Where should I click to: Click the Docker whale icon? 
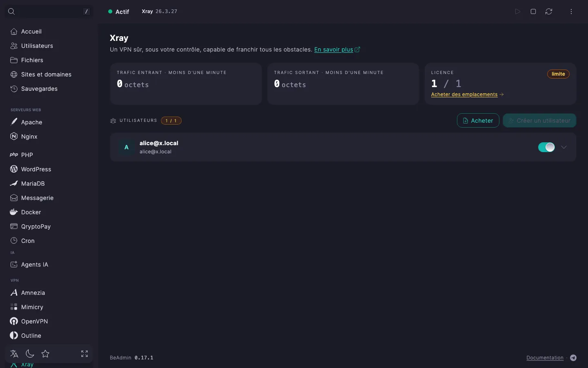click(14, 212)
